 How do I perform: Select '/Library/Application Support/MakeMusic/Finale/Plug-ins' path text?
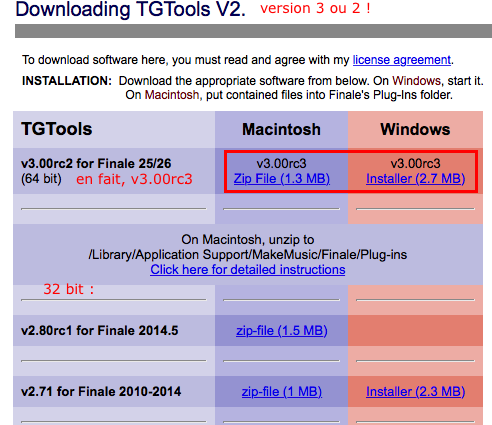tap(248, 255)
